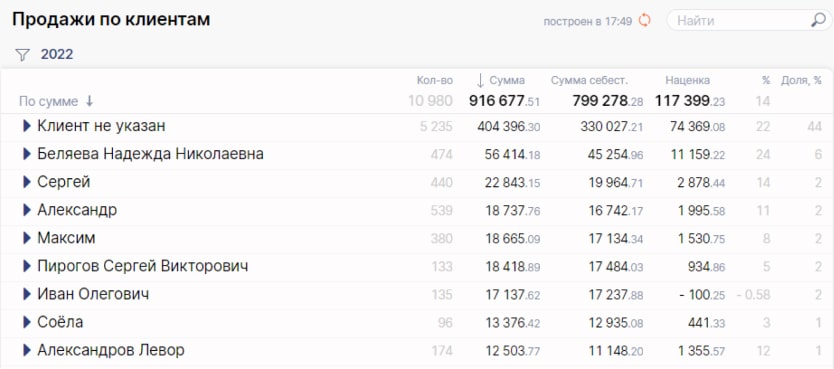Expand the Александров Левор row
This screenshot has height=369, width=834.
(27, 350)
